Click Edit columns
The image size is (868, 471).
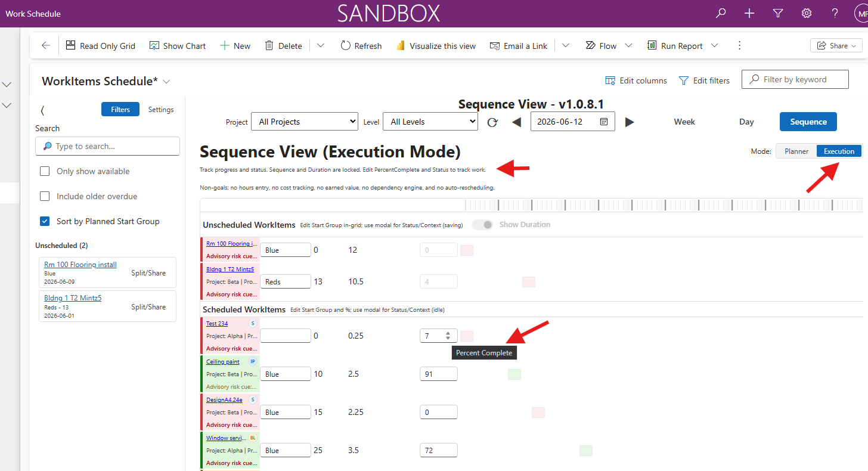click(x=636, y=80)
